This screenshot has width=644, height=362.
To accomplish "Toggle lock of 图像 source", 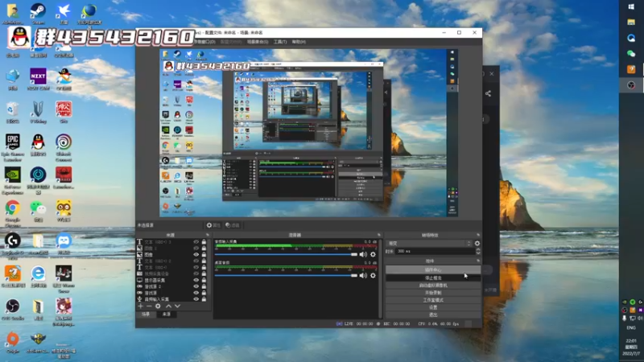I will (x=204, y=254).
